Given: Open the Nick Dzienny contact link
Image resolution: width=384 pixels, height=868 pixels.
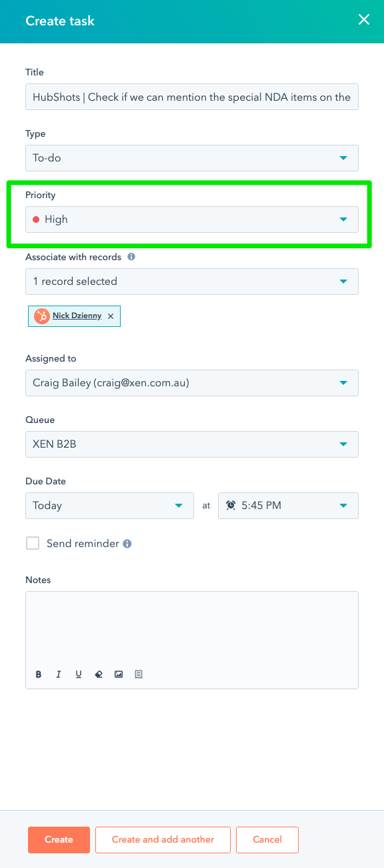Looking at the screenshot, I should click(x=75, y=316).
